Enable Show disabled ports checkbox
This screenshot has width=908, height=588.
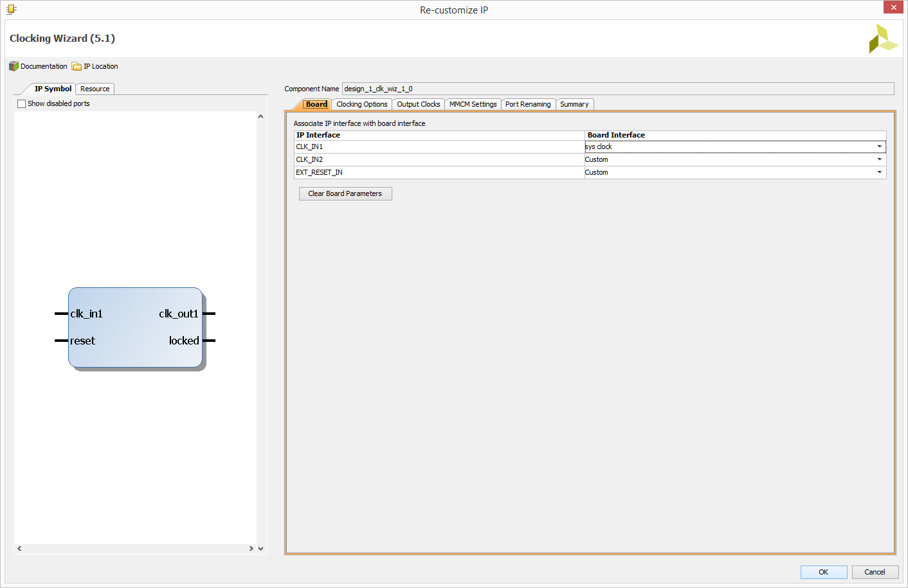click(22, 103)
